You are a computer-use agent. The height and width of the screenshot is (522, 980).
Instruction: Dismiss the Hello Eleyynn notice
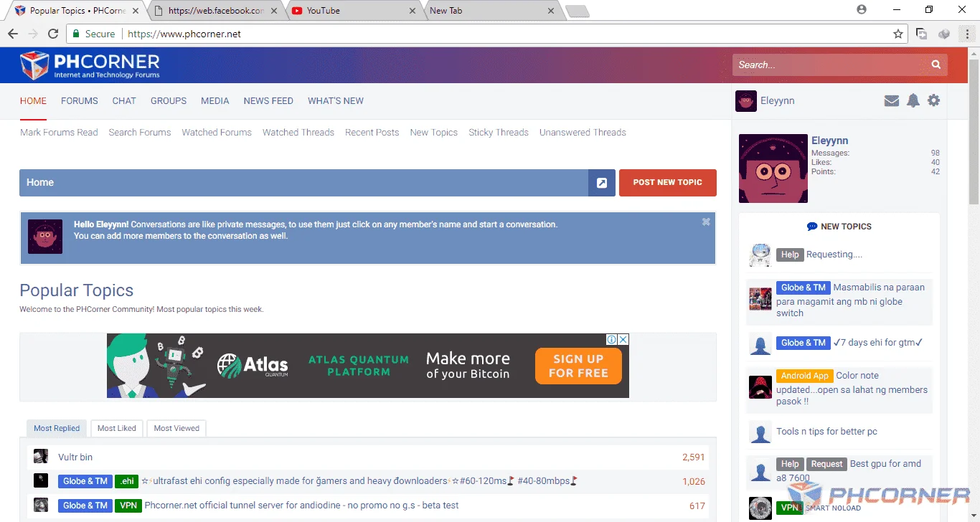706,222
